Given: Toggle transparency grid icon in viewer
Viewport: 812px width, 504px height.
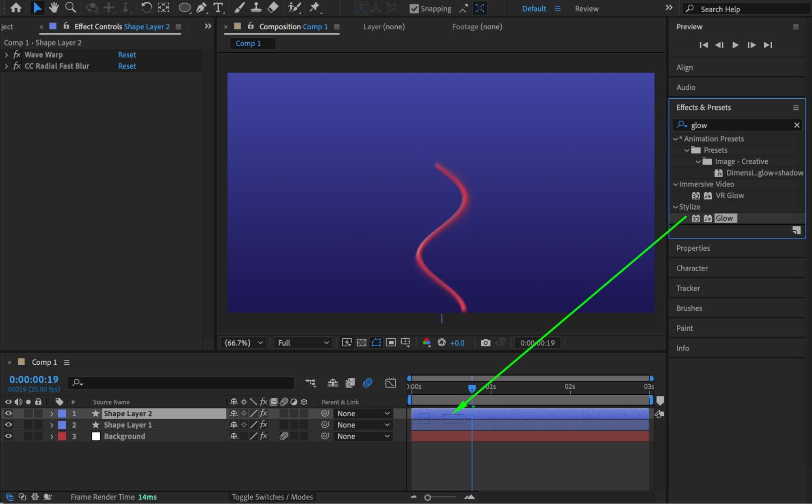Looking at the screenshot, I should (362, 343).
